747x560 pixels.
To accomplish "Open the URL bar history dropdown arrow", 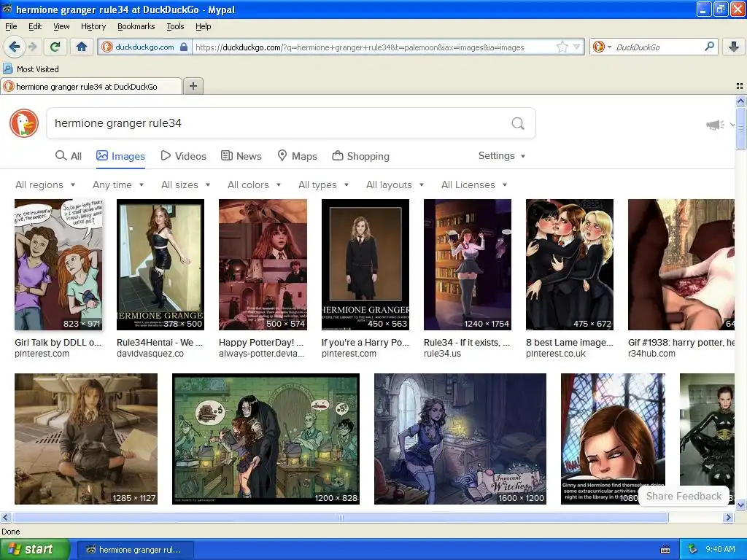I will [577, 47].
